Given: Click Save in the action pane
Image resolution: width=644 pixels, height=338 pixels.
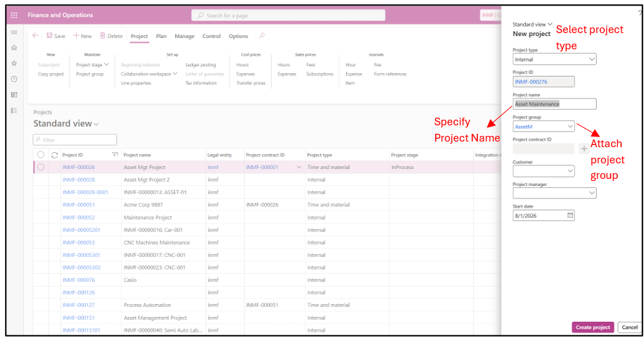Looking at the screenshot, I should 56,36.
